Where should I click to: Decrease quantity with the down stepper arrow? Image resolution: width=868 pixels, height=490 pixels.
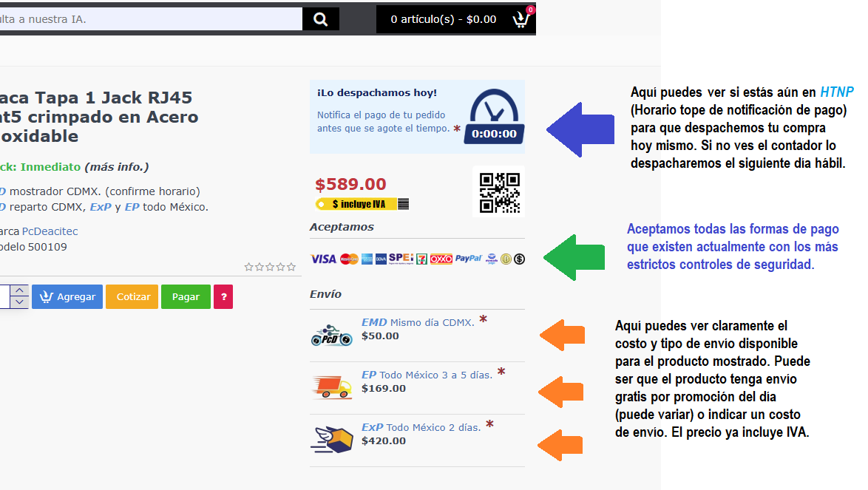pos(18,301)
